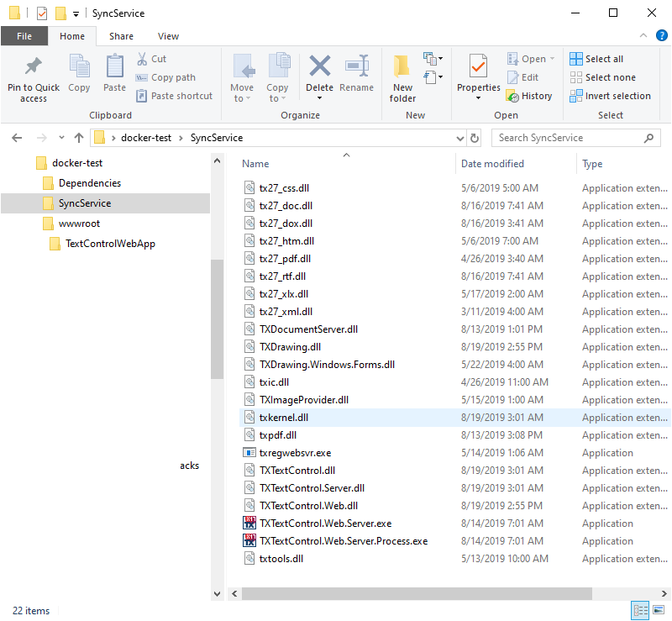This screenshot has height=621, width=672.
Task: Click the Help question mark icon
Action: 662,35
